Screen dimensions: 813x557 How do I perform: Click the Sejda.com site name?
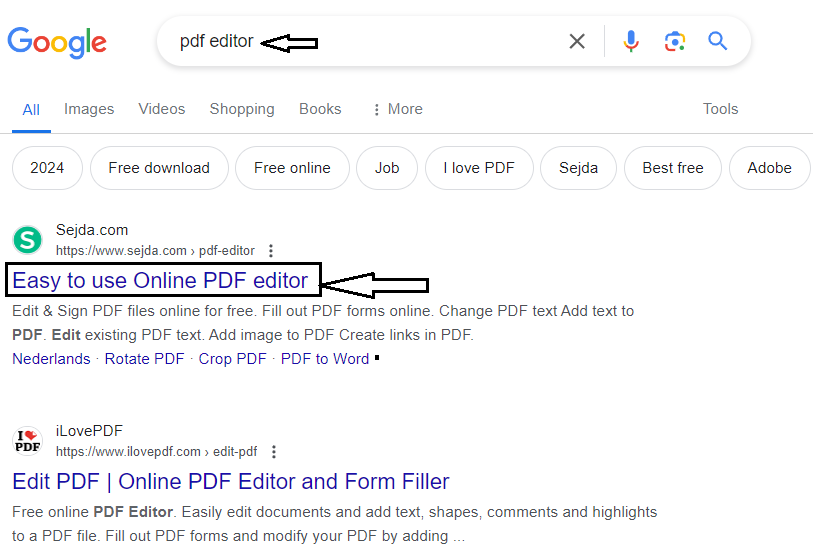click(92, 230)
